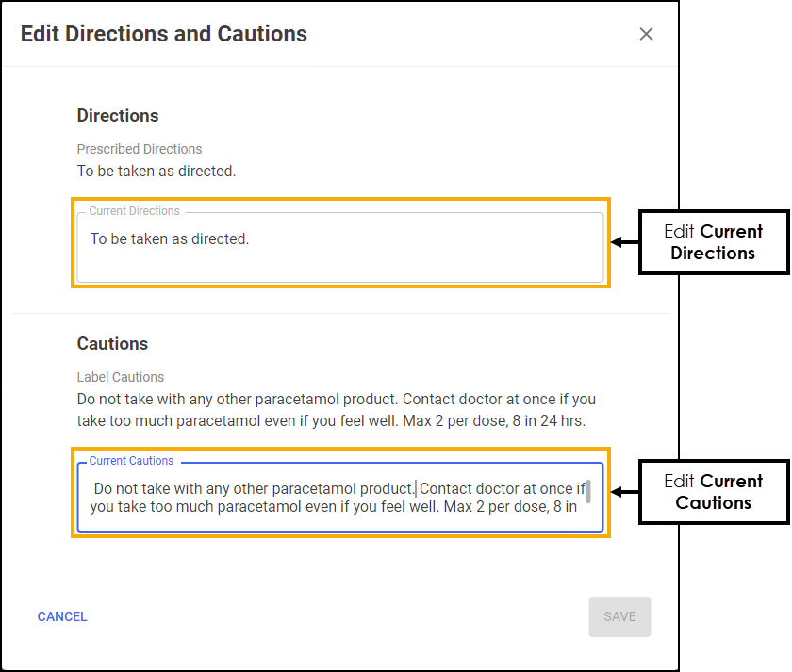Close the Edit Directions and Cautions dialog
This screenshot has height=672, width=792.
coord(646,34)
